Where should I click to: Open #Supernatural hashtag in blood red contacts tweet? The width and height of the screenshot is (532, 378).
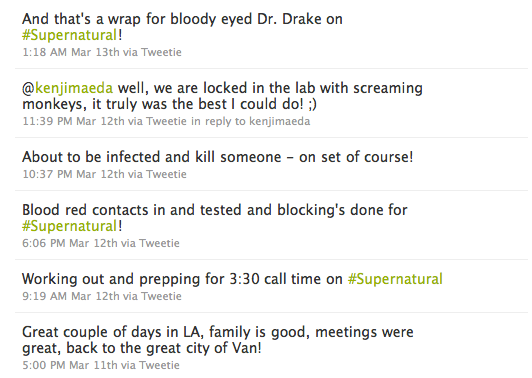click(70, 226)
